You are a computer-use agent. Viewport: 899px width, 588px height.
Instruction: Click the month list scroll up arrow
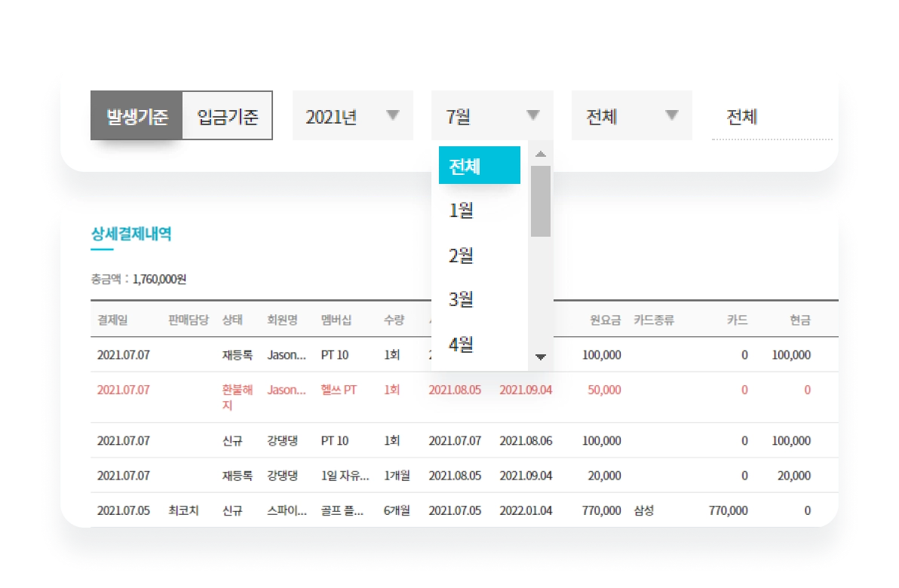click(x=540, y=154)
